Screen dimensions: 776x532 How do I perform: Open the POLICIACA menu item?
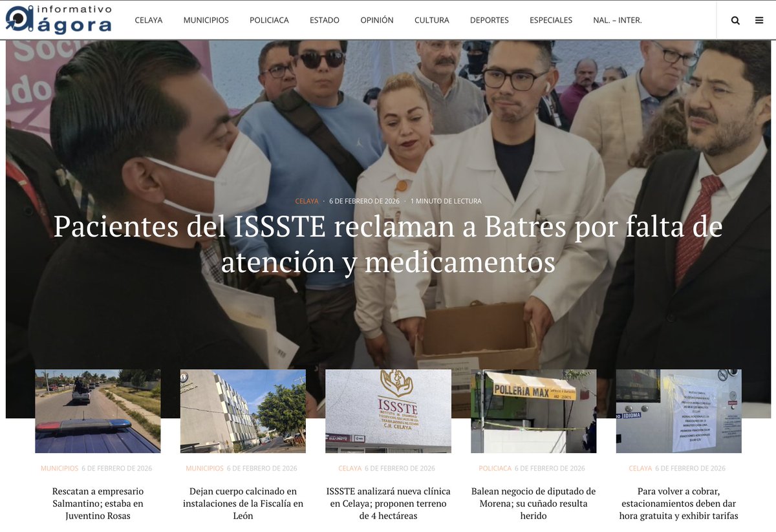tap(269, 20)
